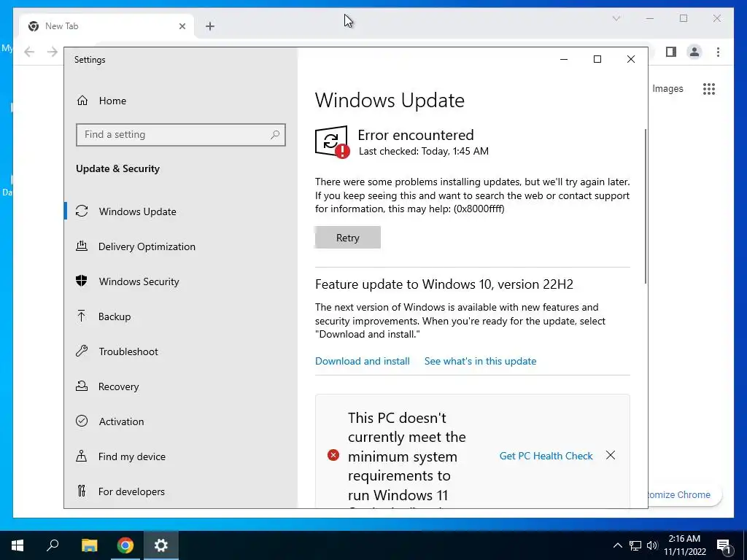Maximize the Settings window
The height and width of the screenshot is (560, 747).
click(x=597, y=59)
